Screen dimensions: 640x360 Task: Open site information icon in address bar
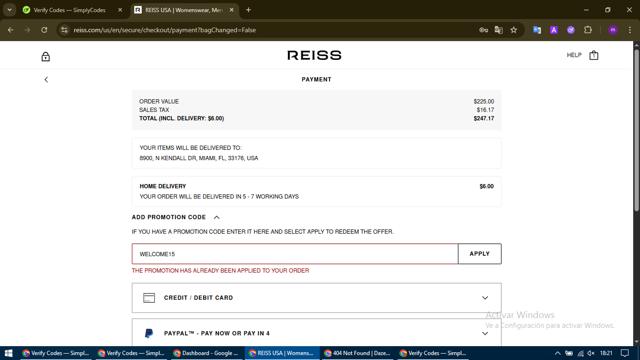coord(64,30)
